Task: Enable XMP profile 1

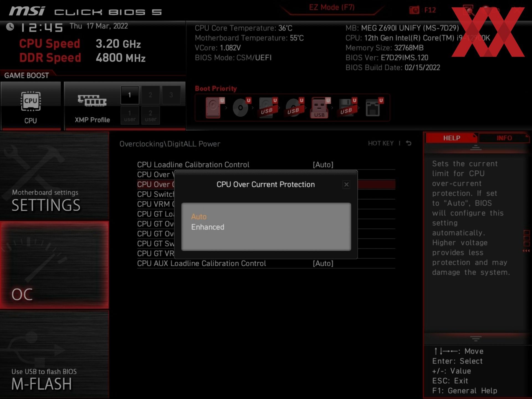Action: click(x=129, y=95)
